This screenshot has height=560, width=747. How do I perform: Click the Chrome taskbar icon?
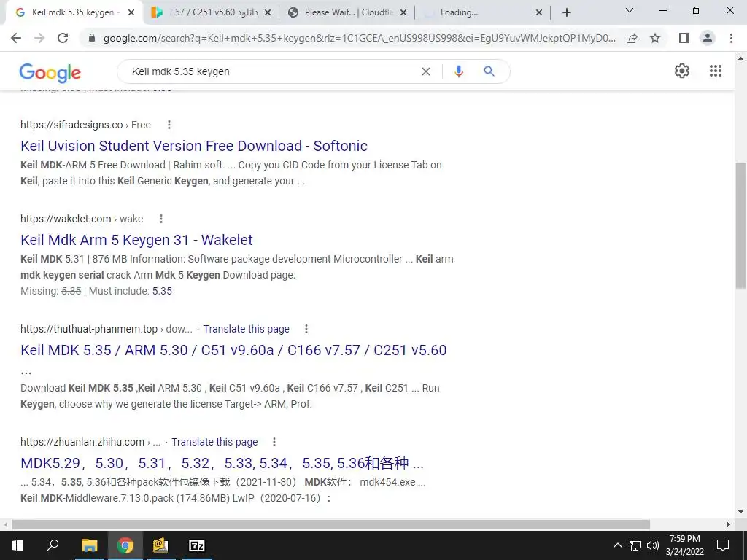coord(125,545)
